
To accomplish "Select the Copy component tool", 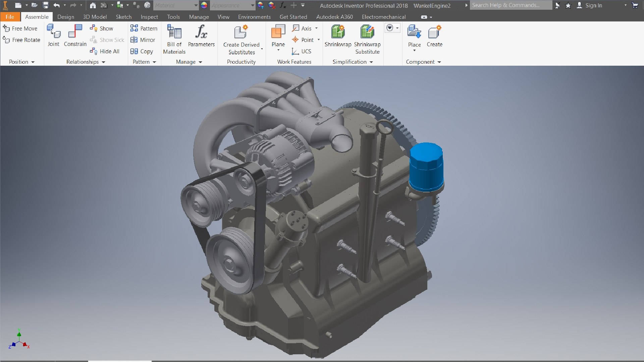I will click(x=142, y=51).
